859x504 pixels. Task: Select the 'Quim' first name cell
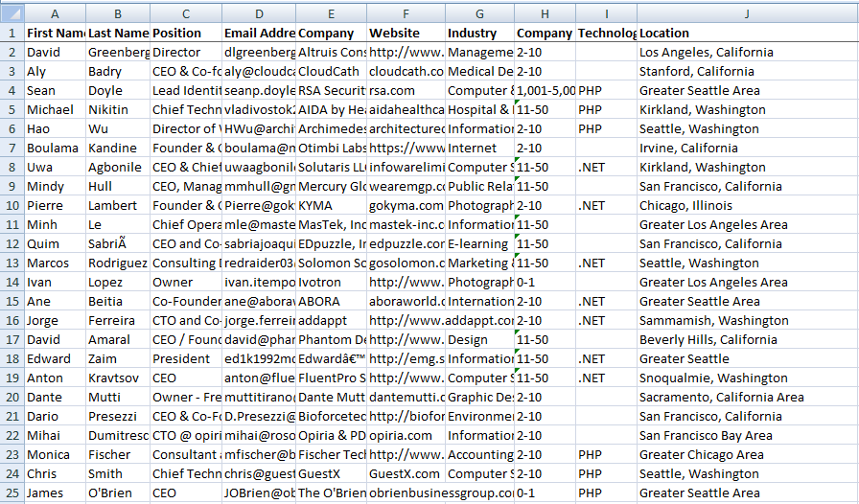tap(56, 243)
